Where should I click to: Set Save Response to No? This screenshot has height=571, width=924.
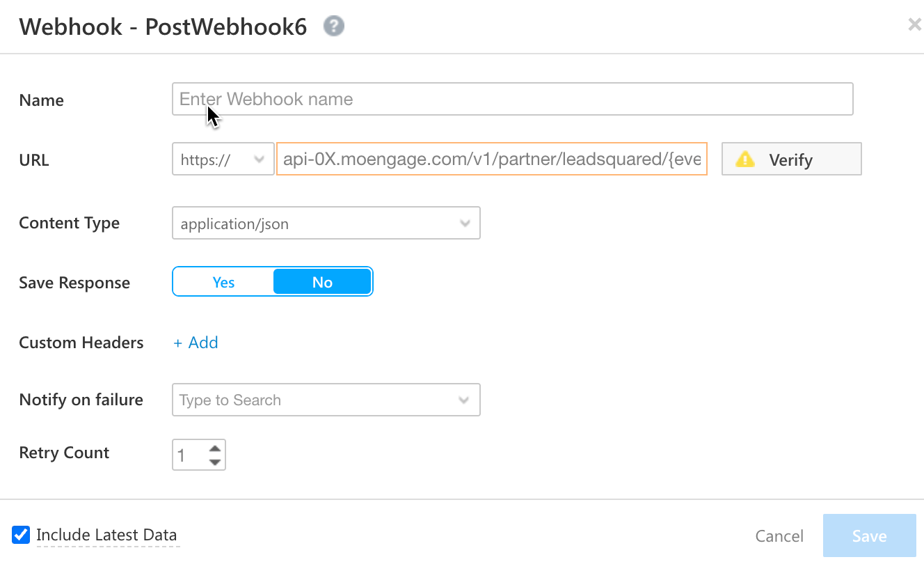pos(322,282)
